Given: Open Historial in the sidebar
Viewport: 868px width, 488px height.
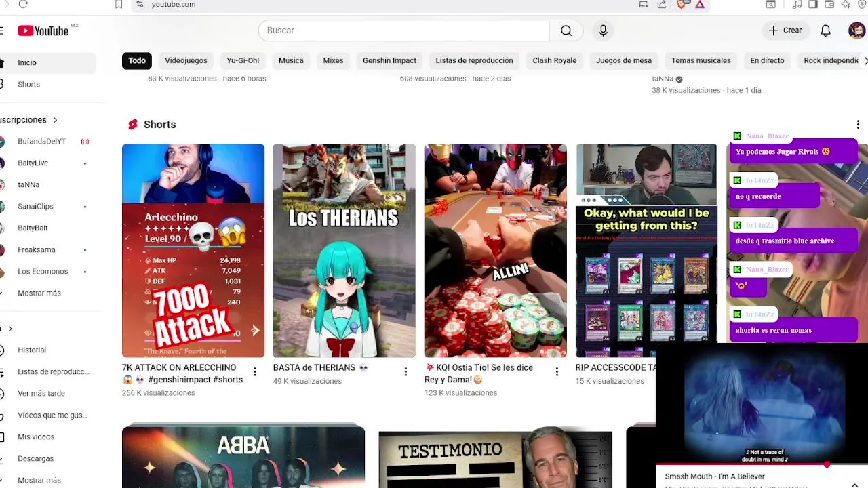Looking at the screenshot, I should tap(47, 350).
